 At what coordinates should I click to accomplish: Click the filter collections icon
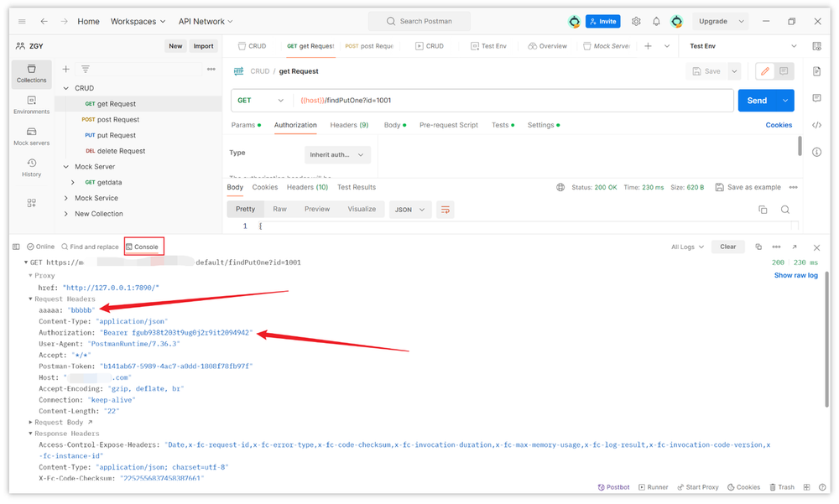pyautogui.click(x=86, y=69)
